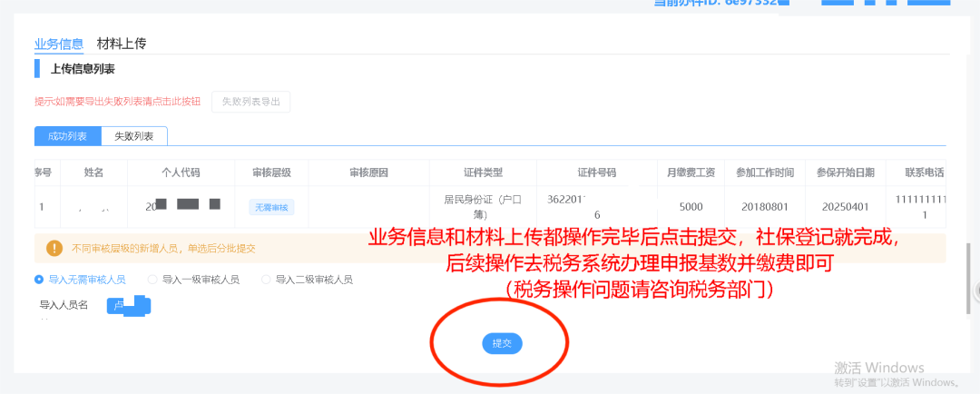Click the 不同审核层级的新增人员 notice text
980x394 pixels.
point(163,248)
